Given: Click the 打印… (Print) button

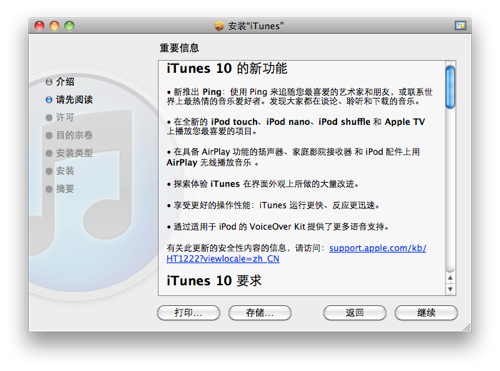Looking at the screenshot, I should click(x=188, y=313).
